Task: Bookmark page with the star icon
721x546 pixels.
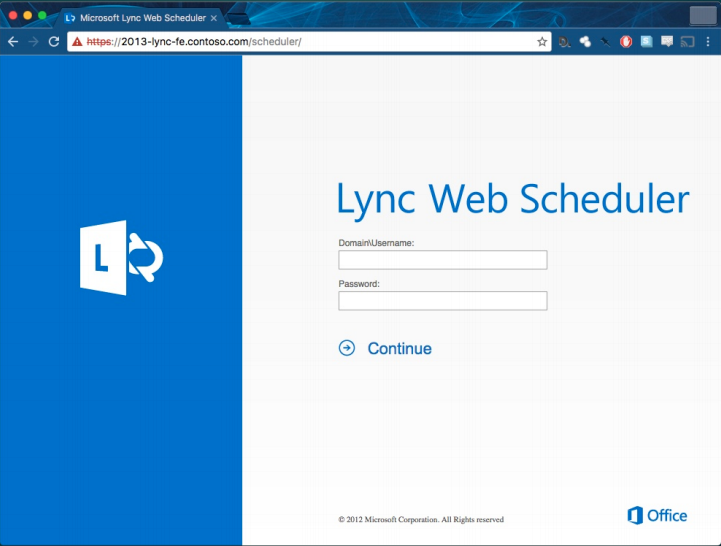Action: tap(542, 42)
